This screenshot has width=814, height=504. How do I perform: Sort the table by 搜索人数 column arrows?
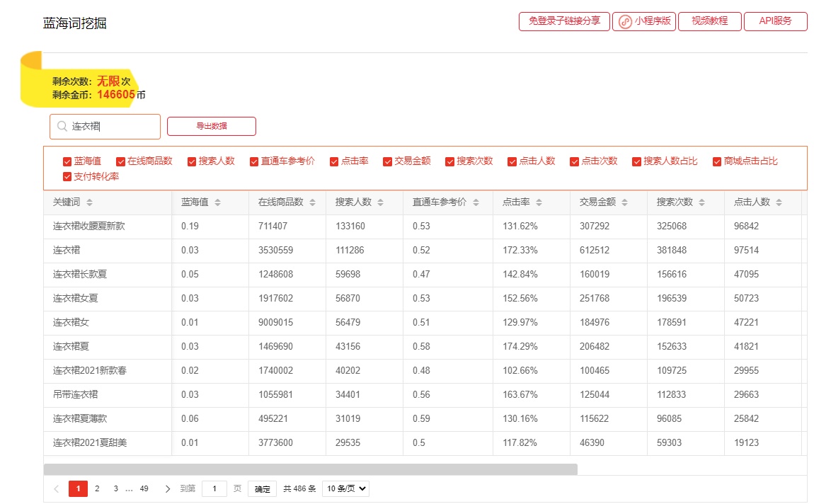click(x=381, y=202)
